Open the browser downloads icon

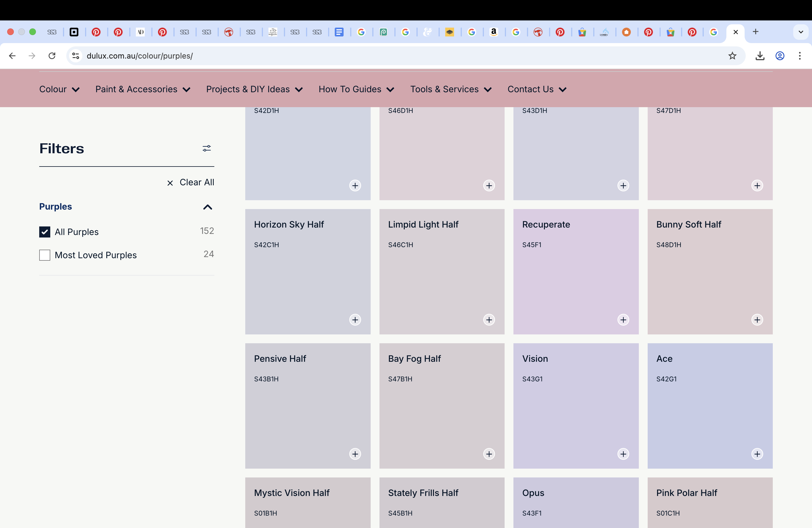coord(760,56)
